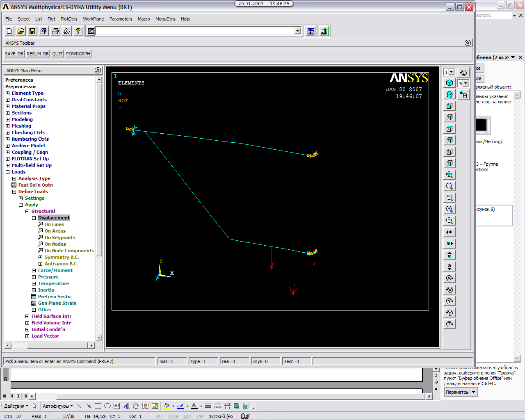The image size is (525, 420).
Task: Open the command input dropdown arrow
Action: click(298, 31)
